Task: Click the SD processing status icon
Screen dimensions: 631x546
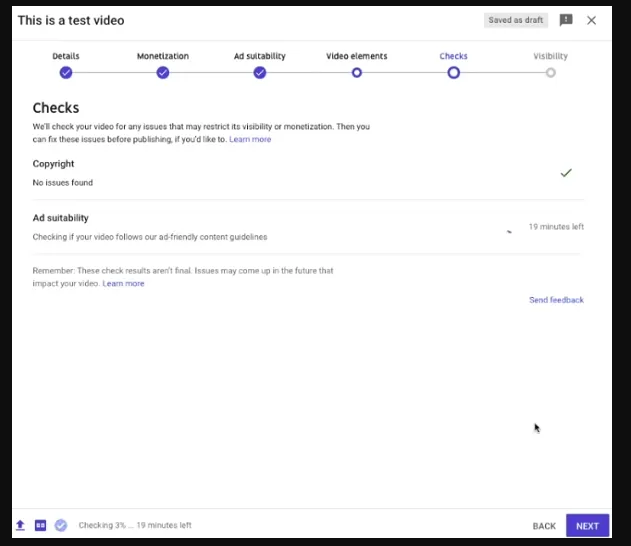Action: pos(41,525)
